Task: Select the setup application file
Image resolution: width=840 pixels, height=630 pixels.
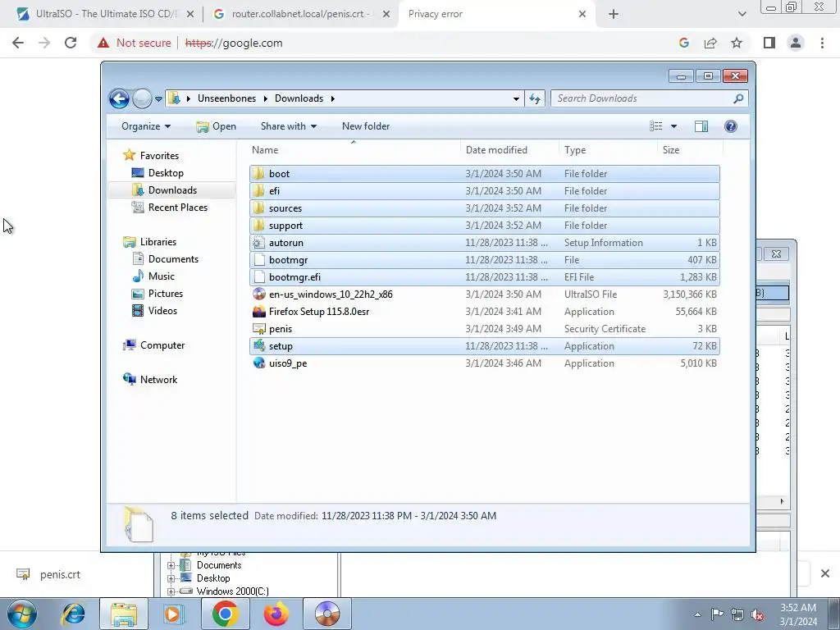Action: coord(484,346)
